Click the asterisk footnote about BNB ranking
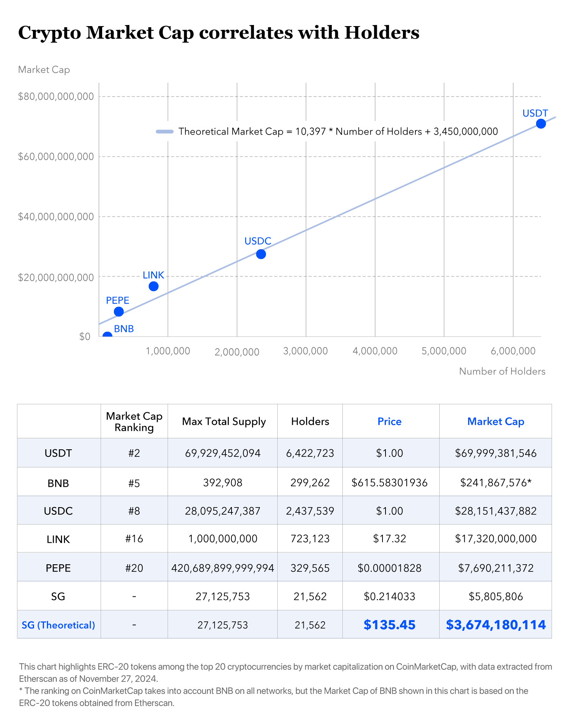Image resolution: width=569 pixels, height=728 pixels. pyautogui.click(x=274, y=697)
